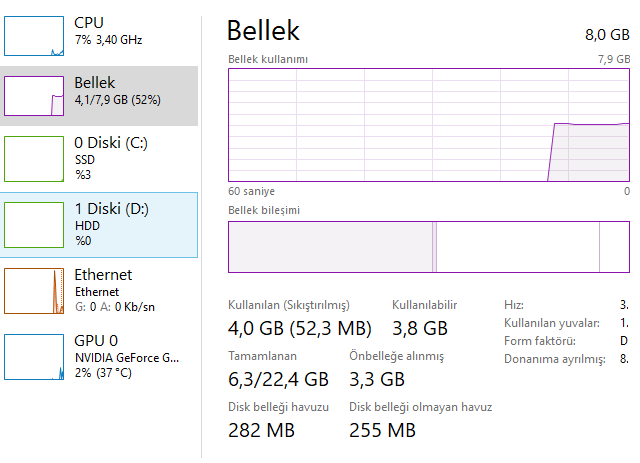The image size is (640, 463).
Task: Click the GPU 0 mini graph thumbnail
Action: click(x=34, y=357)
